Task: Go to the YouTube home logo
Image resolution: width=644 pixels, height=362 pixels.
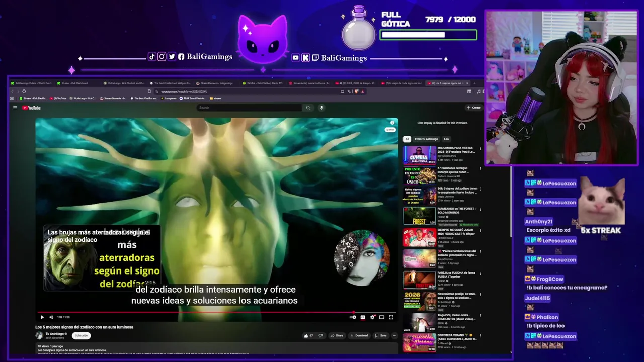Action: pyautogui.click(x=31, y=108)
